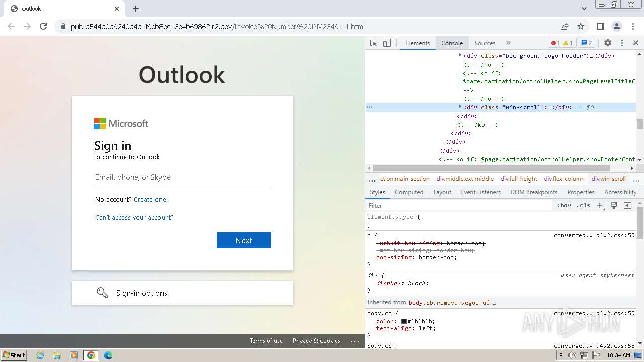Open Microsoft Edge from taskbar
Screen dimensions: 644x362
[108, 355]
